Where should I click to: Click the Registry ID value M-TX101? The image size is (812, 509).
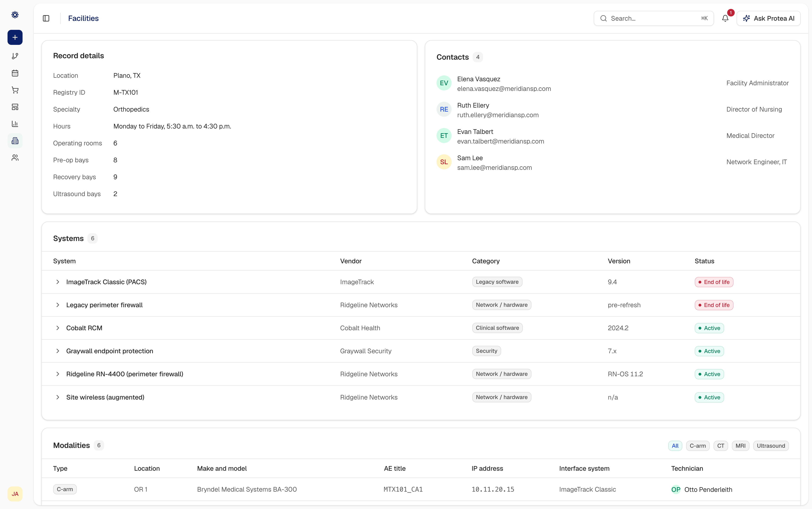(x=125, y=92)
